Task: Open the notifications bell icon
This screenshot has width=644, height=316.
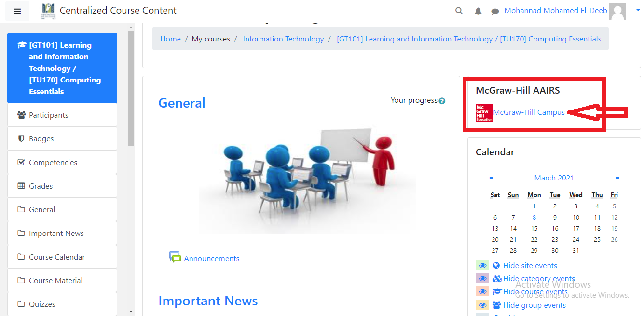Action: pos(478,11)
